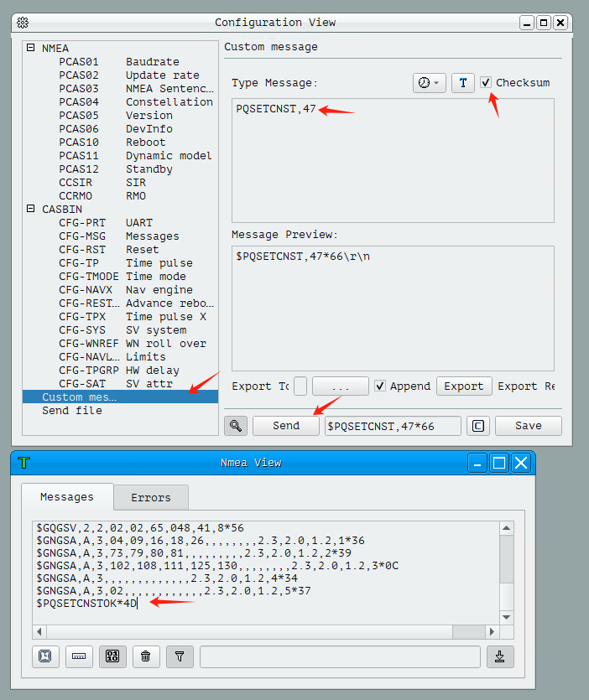Image resolution: width=589 pixels, height=700 pixels.
Task: Collapse the NMEA tree group
Action: point(31,48)
